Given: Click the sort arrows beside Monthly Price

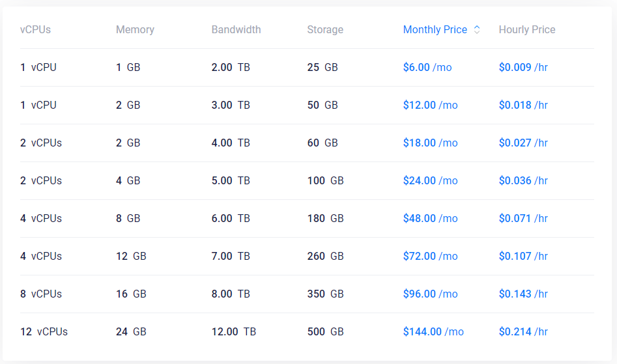Looking at the screenshot, I should pos(476,29).
